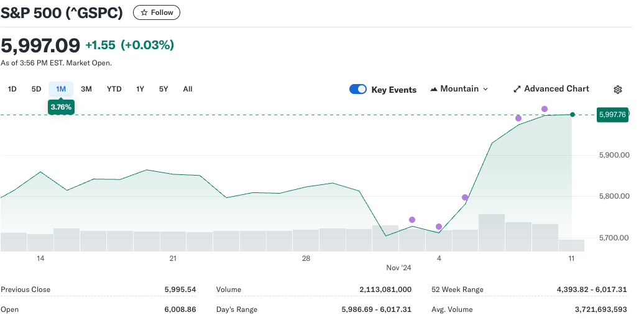Switch to the 1D time range
This screenshot has height=320, width=644.
[12, 89]
